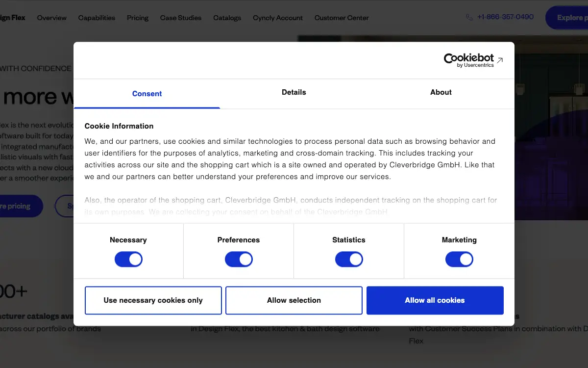Switch to the Consent tab
The height and width of the screenshot is (368, 588).
[x=147, y=94]
